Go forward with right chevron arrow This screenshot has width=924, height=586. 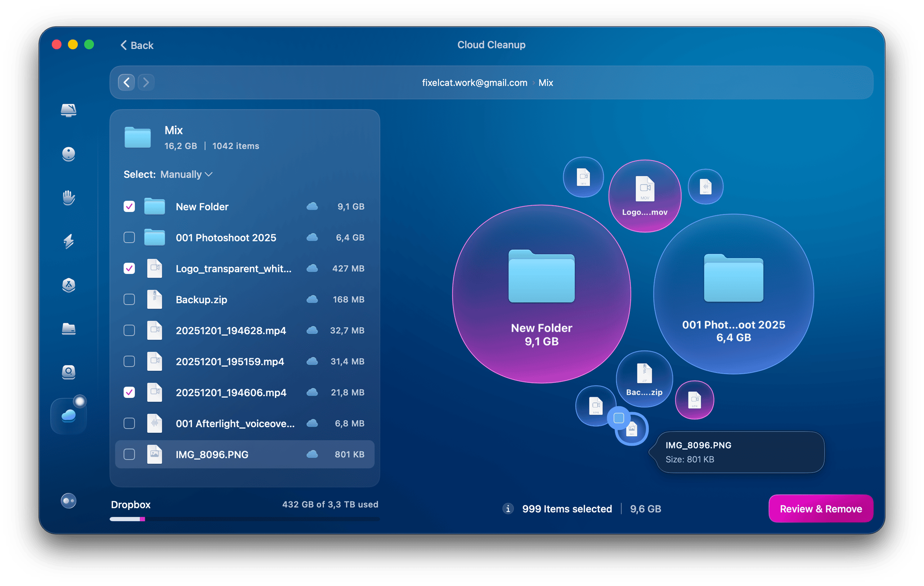click(x=146, y=82)
